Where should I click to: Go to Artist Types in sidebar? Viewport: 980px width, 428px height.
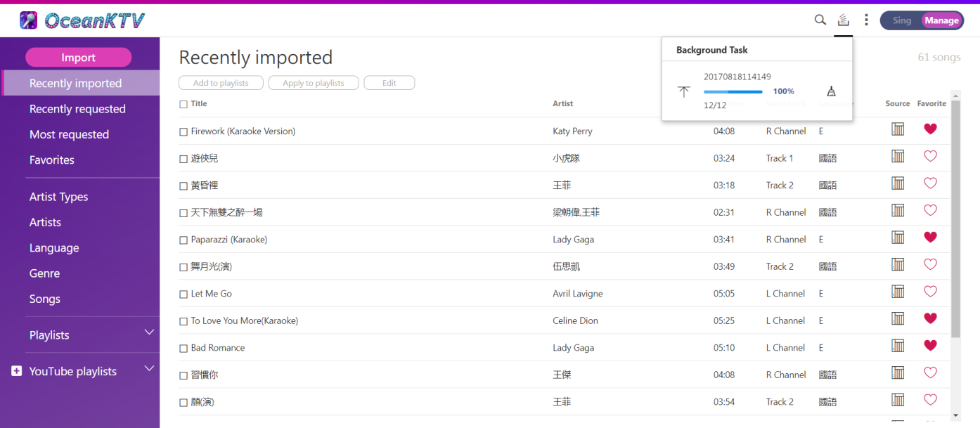pyautogui.click(x=58, y=197)
